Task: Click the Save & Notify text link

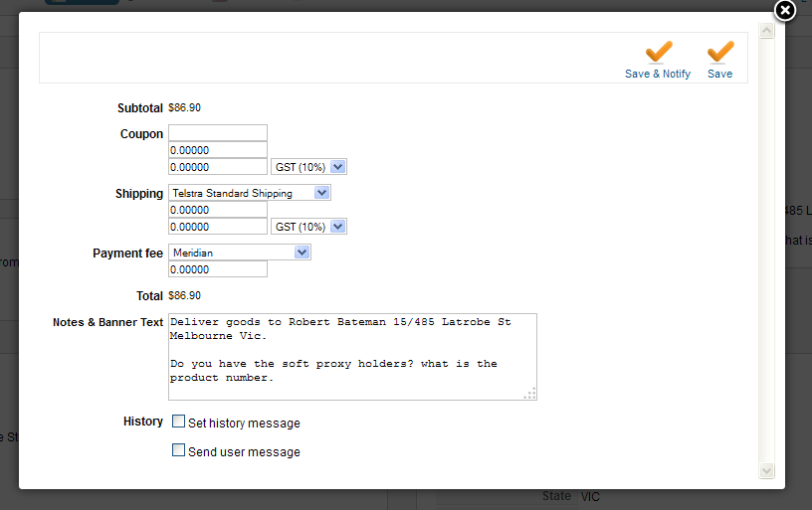Action: coord(658,75)
